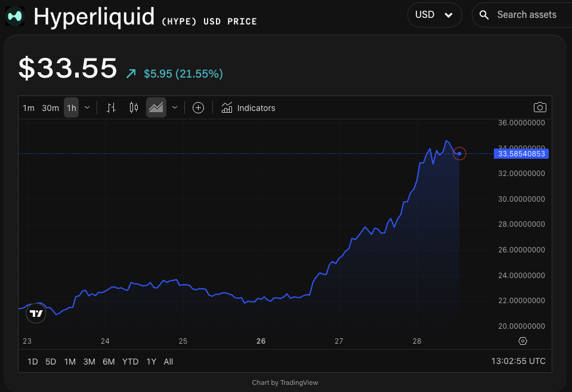Select the 5D date range

(51, 362)
